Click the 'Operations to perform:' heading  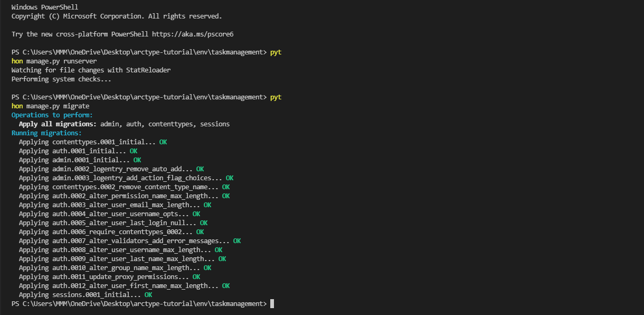pyautogui.click(x=52, y=115)
